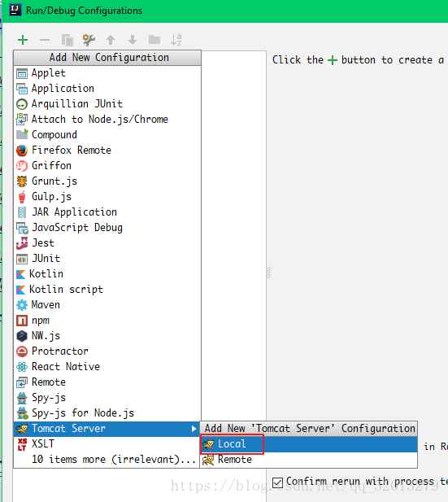Open Edit Defaults wrench icon
448x502 pixels.
click(89, 40)
